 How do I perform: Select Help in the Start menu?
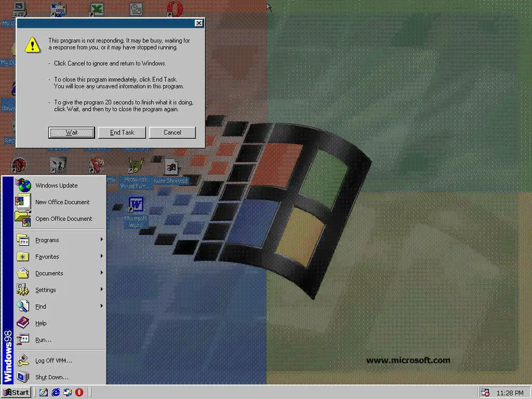(60, 323)
